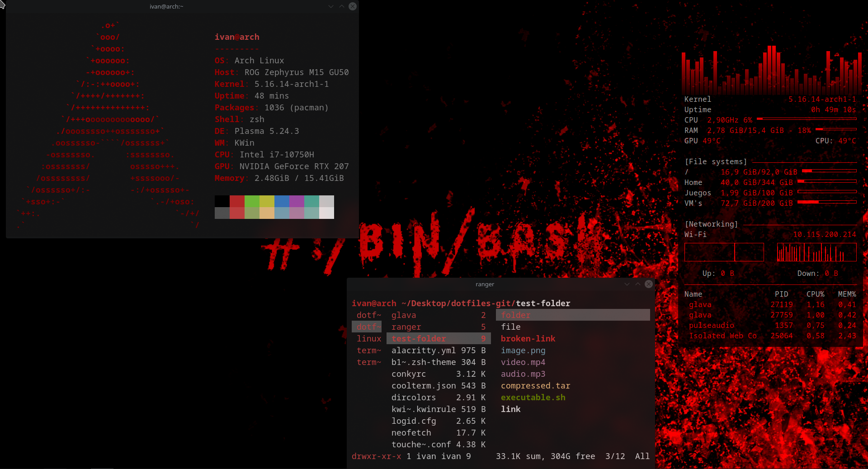
Task: Click the network download graph in conky
Action: point(816,252)
